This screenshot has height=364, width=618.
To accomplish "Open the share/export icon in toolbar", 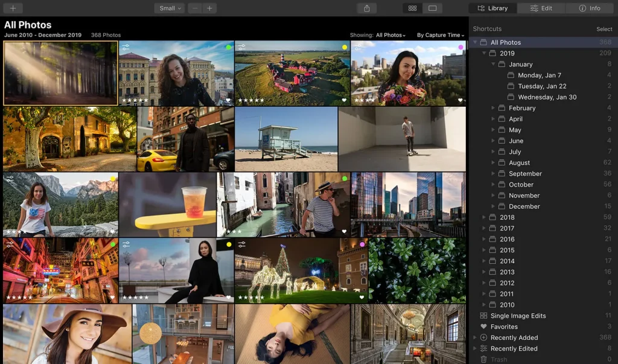I will pyautogui.click(x=366, y=8).
